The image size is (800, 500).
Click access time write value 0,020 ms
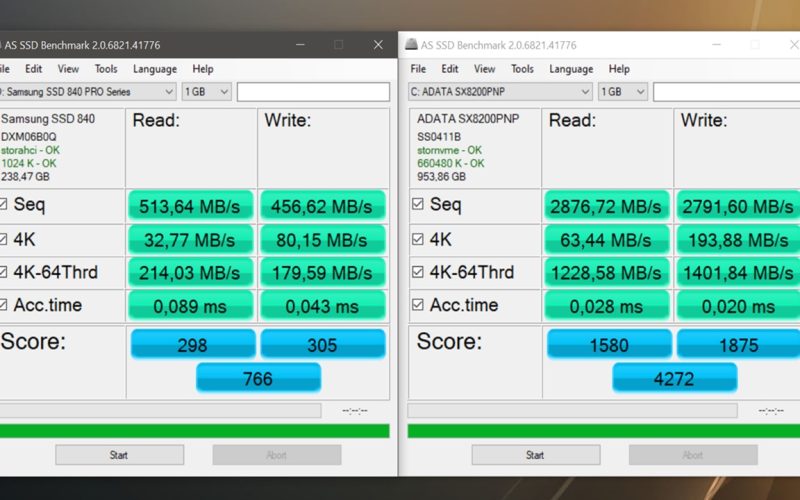pos(738,306)
